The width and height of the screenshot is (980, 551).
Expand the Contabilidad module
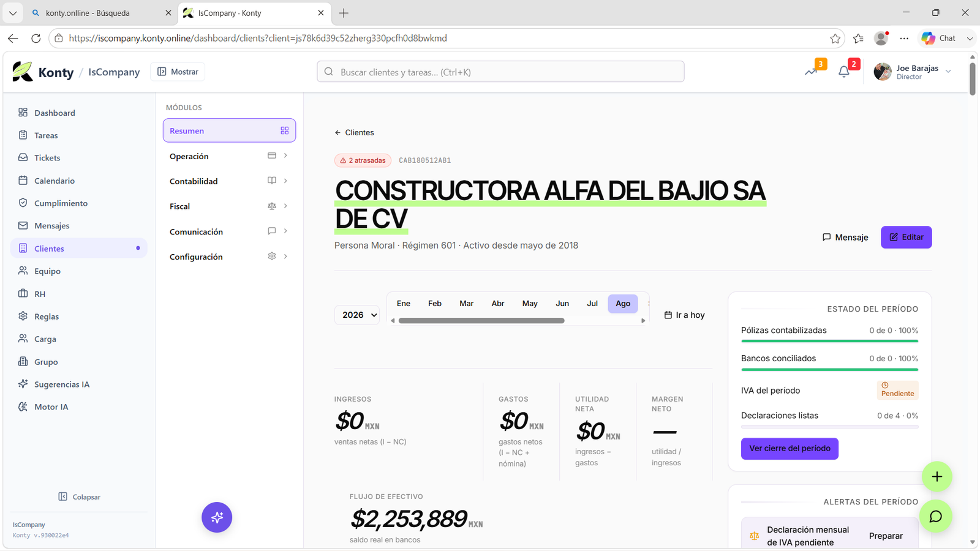pos(229,181)
